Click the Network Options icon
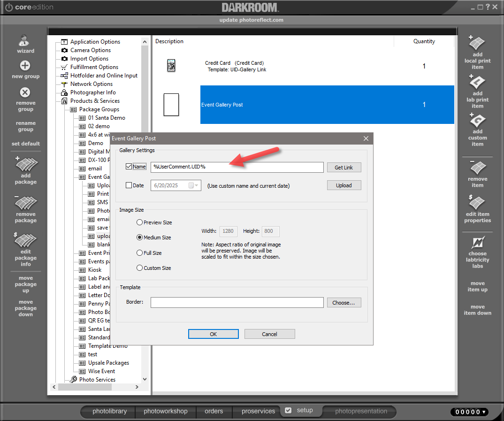504x421 pixels. 64,84
